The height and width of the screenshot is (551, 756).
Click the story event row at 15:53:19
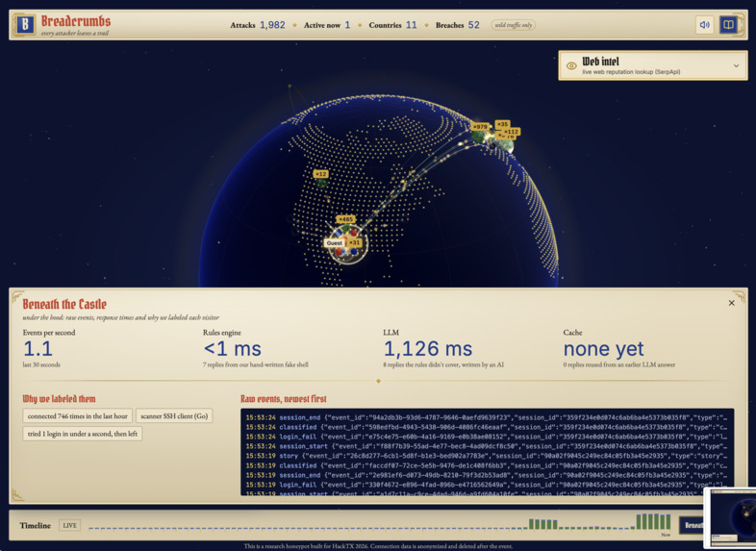(487, 456)
